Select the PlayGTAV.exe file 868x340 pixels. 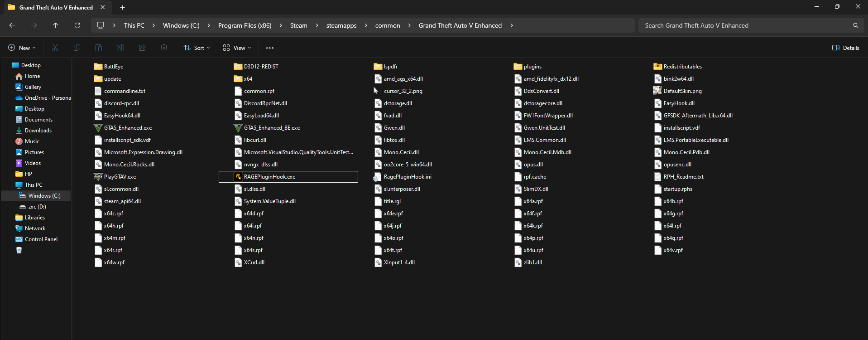(120, 177)
